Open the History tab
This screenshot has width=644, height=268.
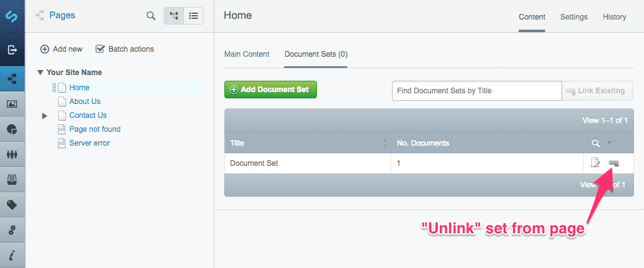coord(614,17)
